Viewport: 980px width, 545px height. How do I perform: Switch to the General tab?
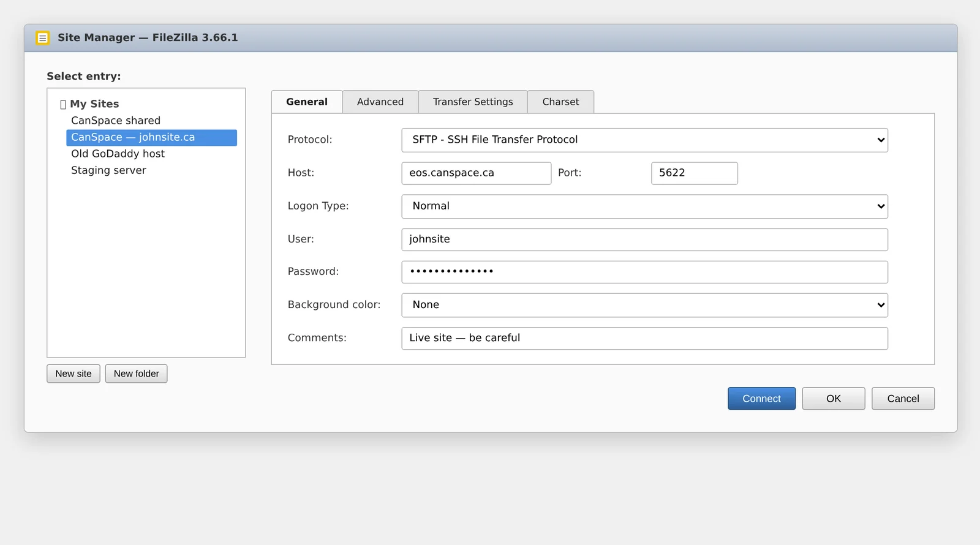307,102
